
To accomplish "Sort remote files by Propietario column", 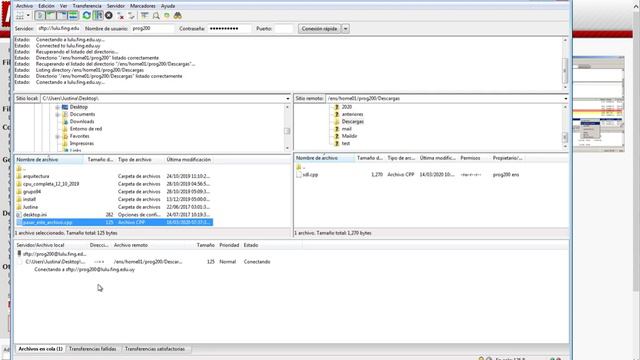I will coord(507,158).
